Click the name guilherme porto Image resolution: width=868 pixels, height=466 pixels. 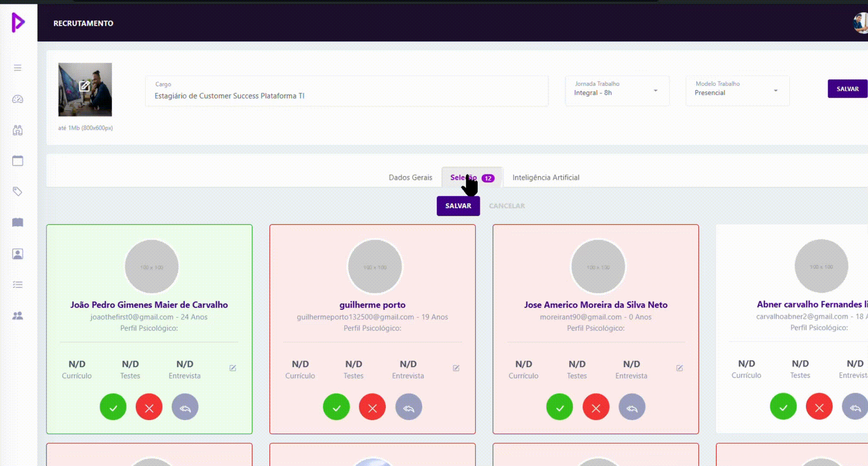pos(372,305)
